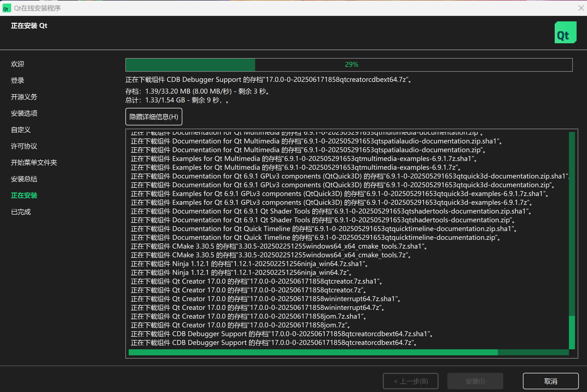587x392 pixels.
Task: Select 安装总结 step in sidebar
Action: click(24, 179)
